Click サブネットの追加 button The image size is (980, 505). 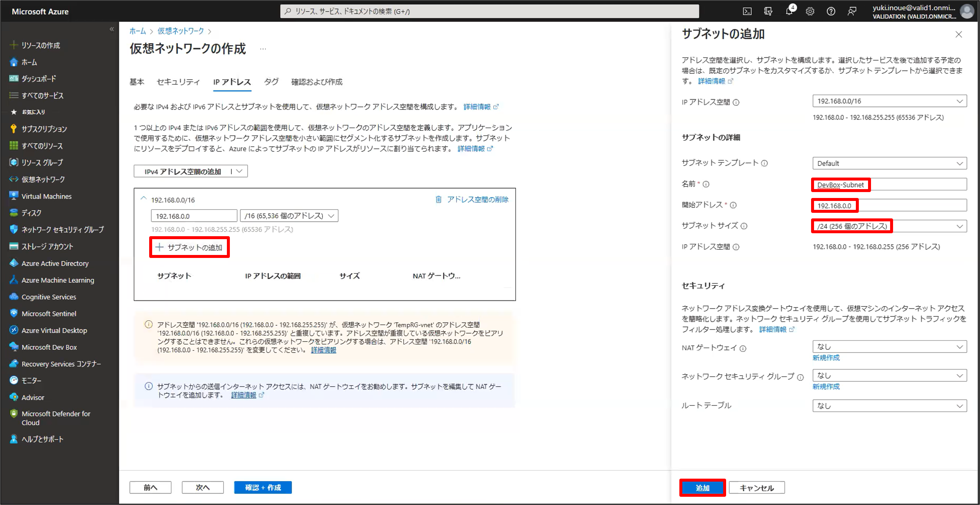click(x=189, y=247)
